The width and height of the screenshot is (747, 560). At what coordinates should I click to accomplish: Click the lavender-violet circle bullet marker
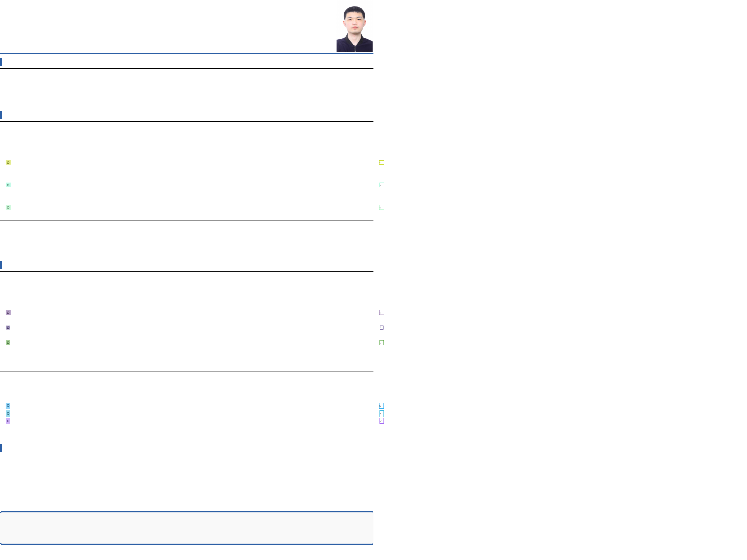[8, 421]
